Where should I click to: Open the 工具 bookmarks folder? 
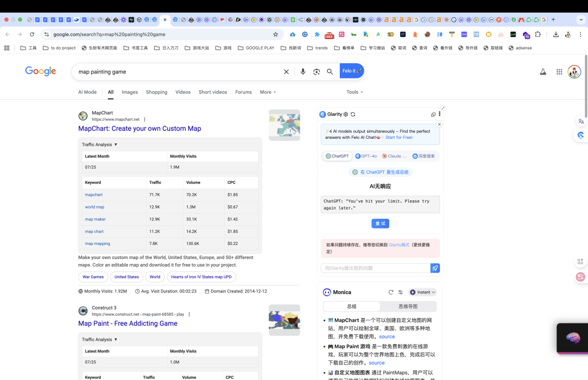[x=28, y=48]
